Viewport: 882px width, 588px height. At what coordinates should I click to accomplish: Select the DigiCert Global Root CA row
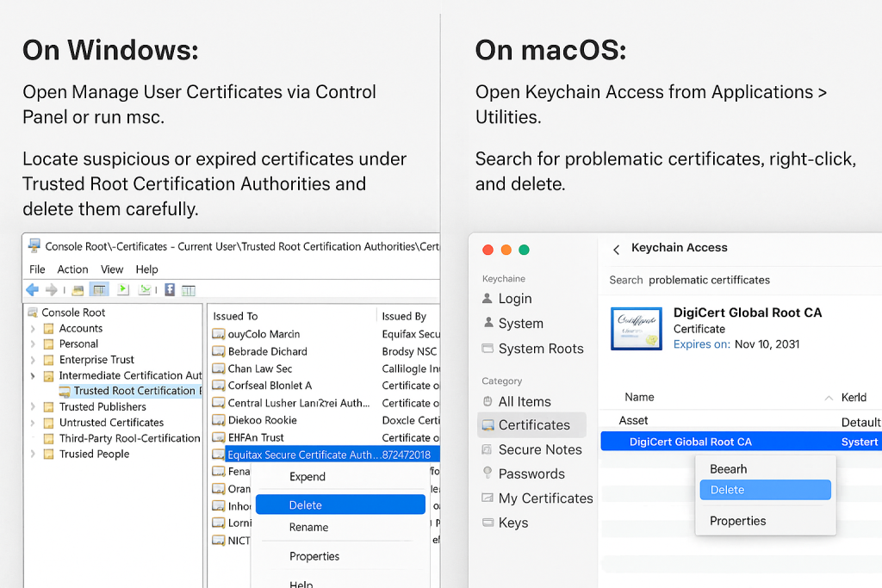tap(742, 442)
